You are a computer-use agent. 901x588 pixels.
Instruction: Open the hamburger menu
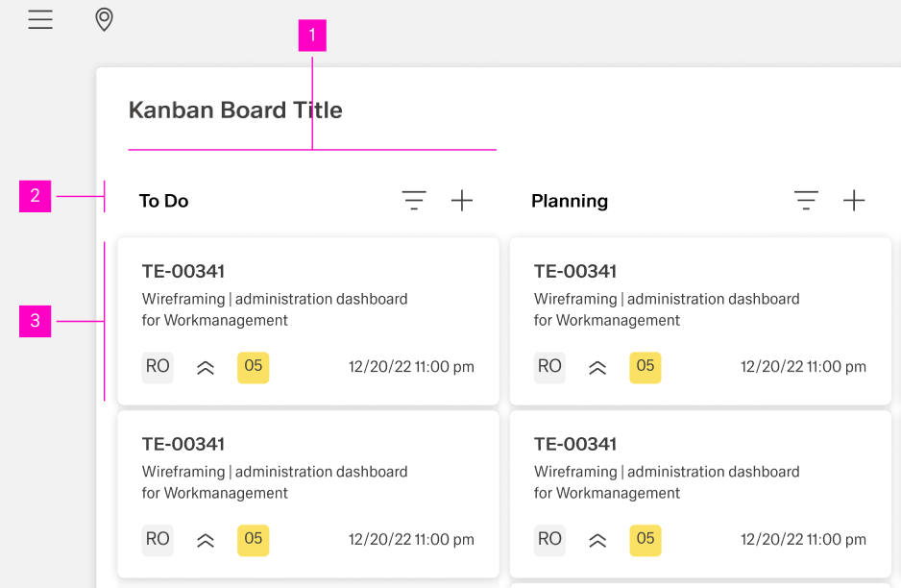click(40, 19)
